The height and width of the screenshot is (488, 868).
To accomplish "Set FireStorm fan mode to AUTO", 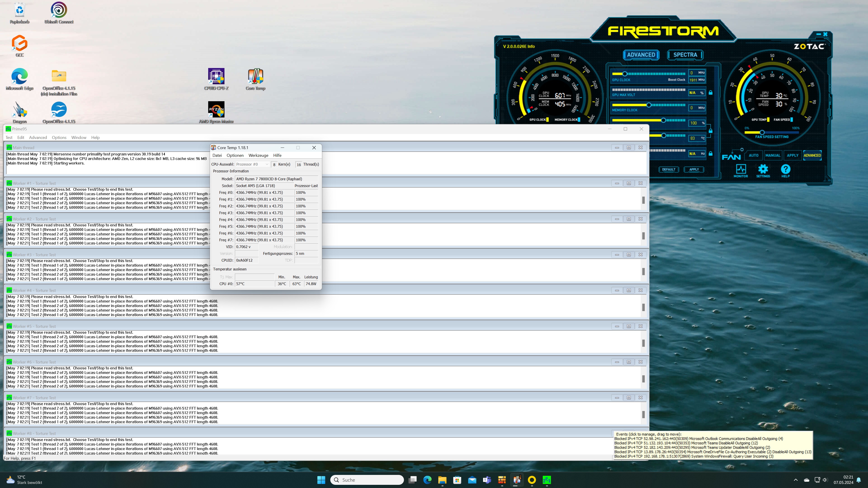I will coord(753,155).
